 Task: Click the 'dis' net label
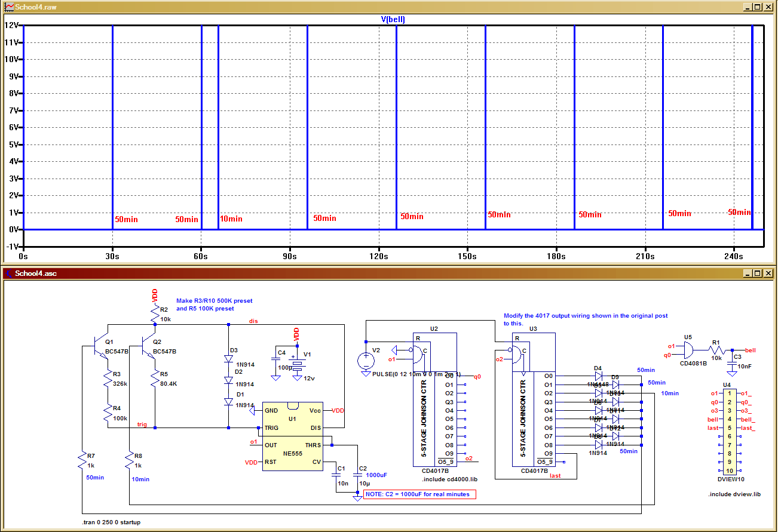click(254, 321)
